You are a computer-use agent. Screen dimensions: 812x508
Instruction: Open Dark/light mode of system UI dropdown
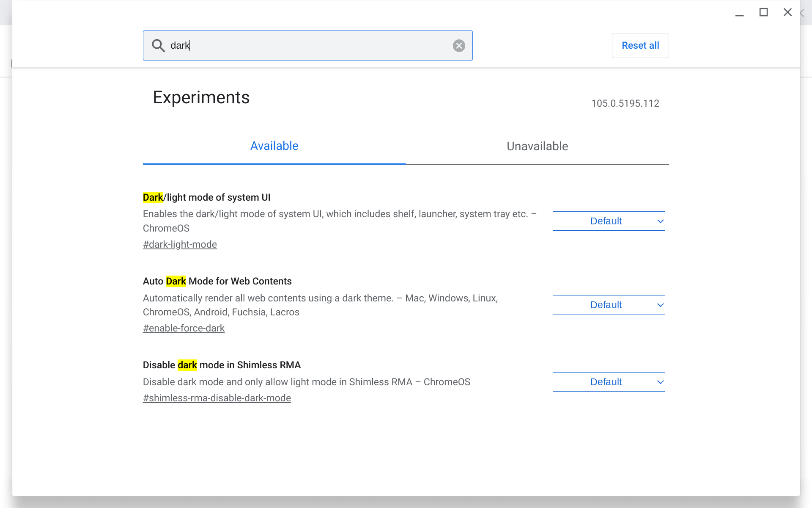(x=609, y=221)
